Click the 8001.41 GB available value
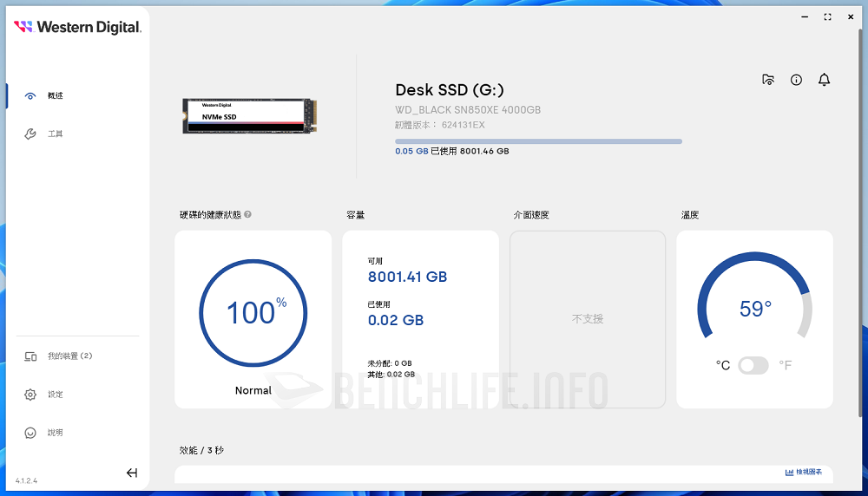Screen dimensions: 868x496 point(407,277)
